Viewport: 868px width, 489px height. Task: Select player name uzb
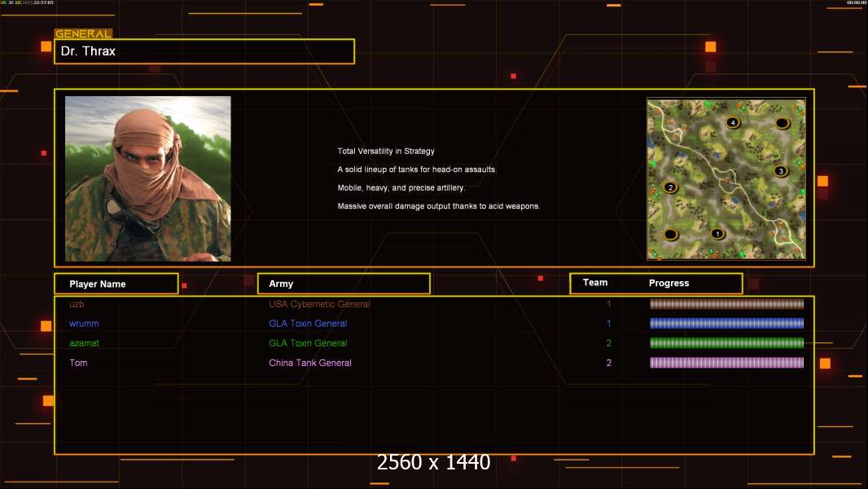coord(77,304)
